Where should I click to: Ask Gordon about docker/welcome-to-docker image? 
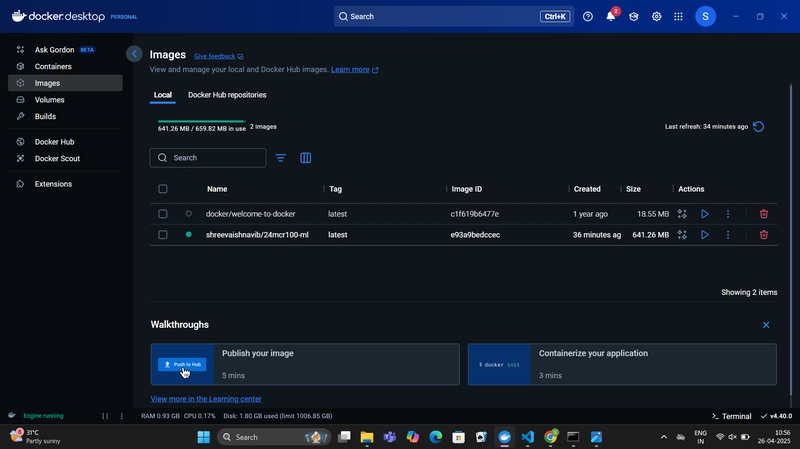[682, 214]
